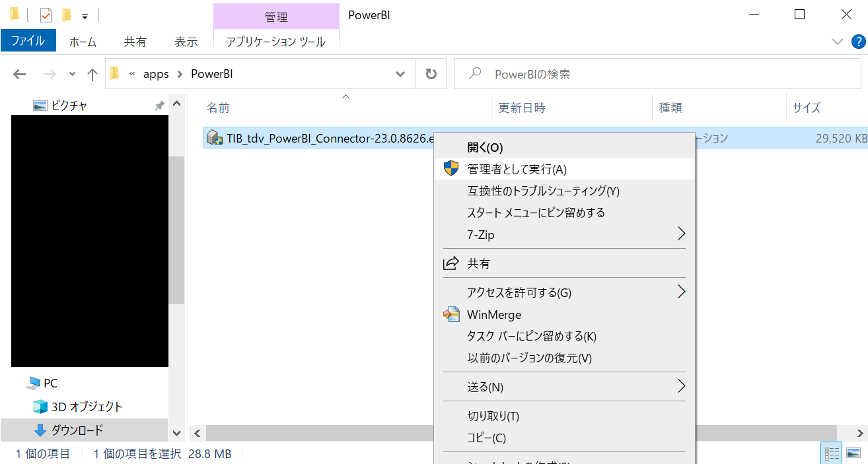The image size is (868, 464).
Task: Select スタート メニューにピン留めする
Action: pos(565,213)
